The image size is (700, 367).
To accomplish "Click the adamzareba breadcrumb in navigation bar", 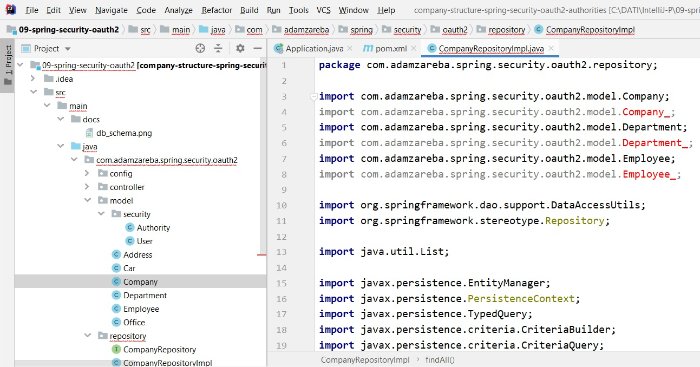I will pyautogui.click(x=306, y=29).
